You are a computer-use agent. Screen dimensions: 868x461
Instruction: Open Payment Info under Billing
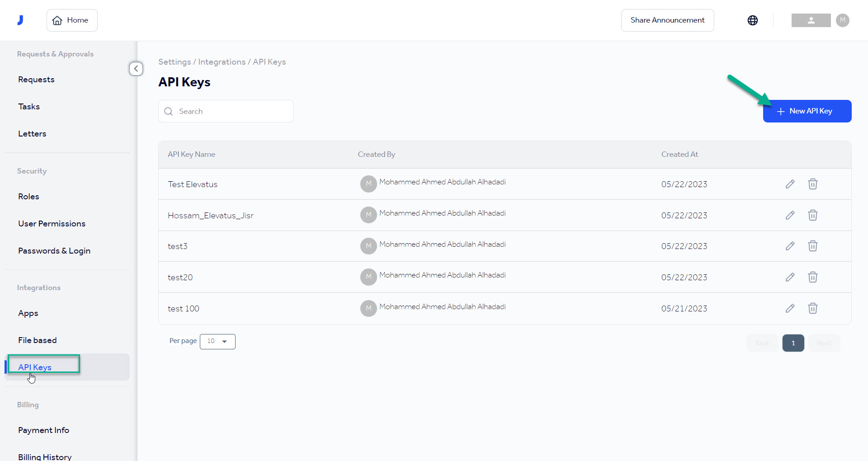[x=43, y=430]
